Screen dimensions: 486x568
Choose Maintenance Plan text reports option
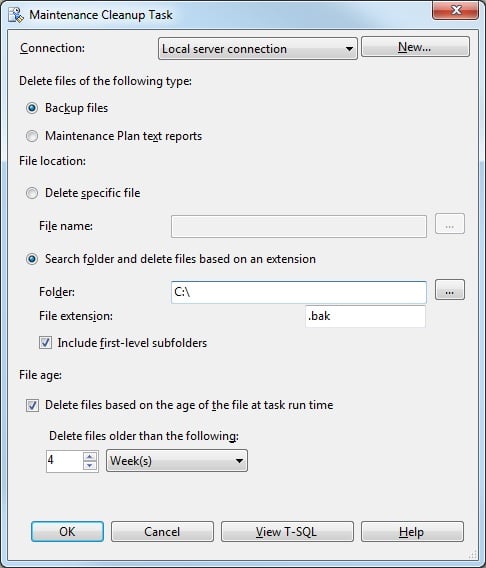(x=32, y=136)
